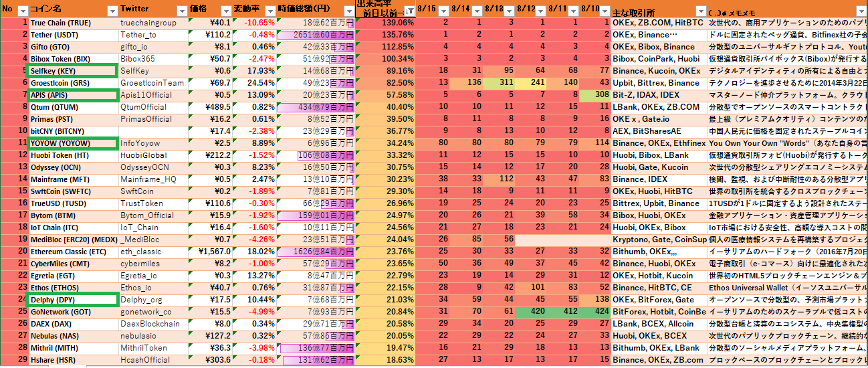Select the Mainframe (MFT) coin cell

click(x=73, y=179)
